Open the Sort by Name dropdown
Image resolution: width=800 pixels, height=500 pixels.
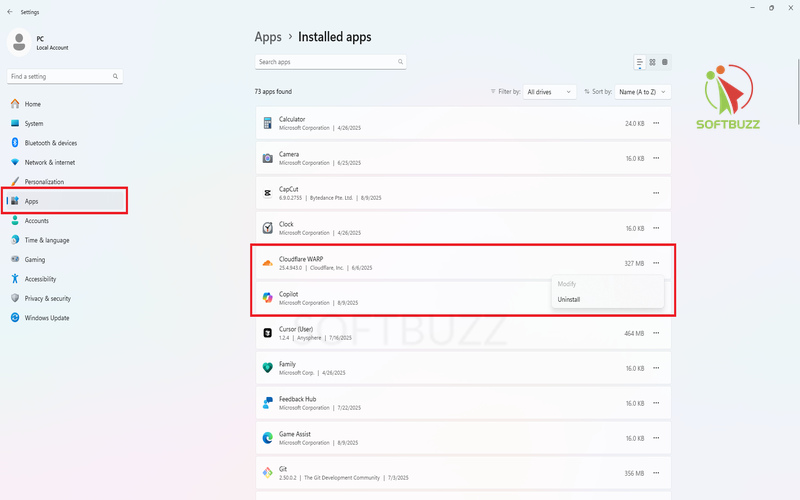pyautogui.click(x=643, y=92)
